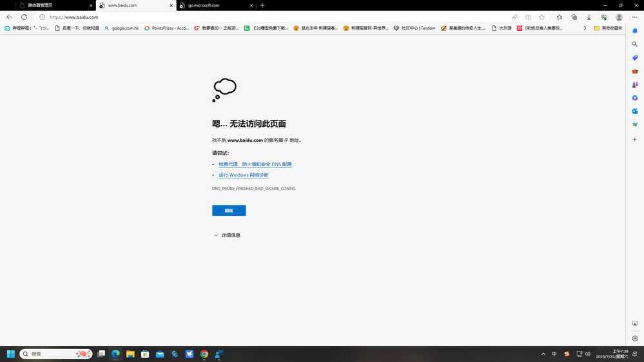Open the 社区中心 | Fandom bookmark

[415, 28]
